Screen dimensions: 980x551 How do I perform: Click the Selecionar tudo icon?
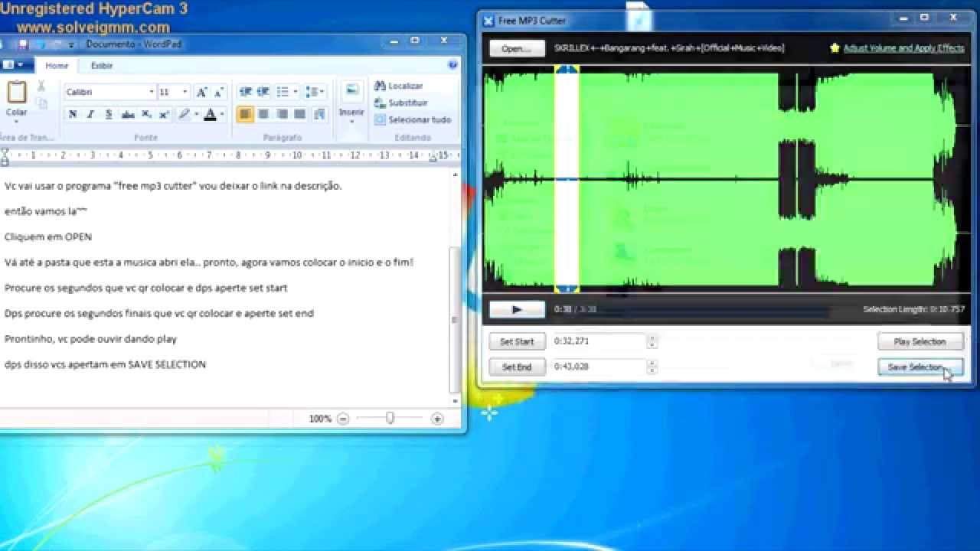tap(379, 119)
